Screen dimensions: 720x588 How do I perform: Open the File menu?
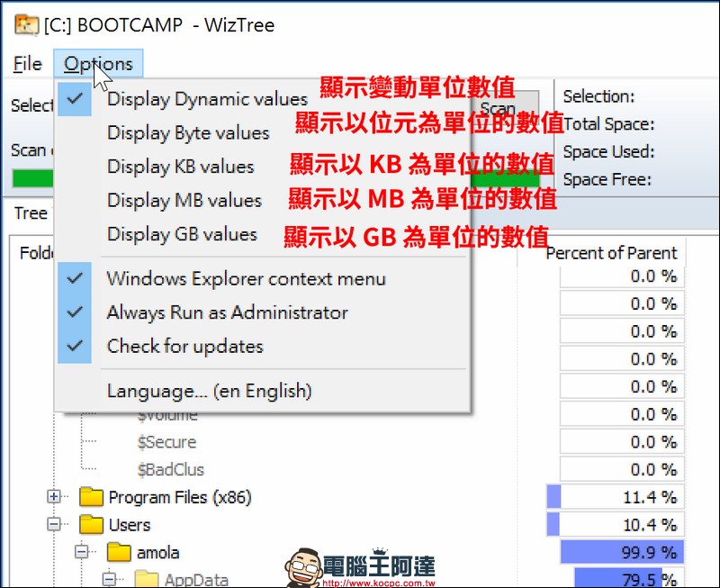coord(28,64)
